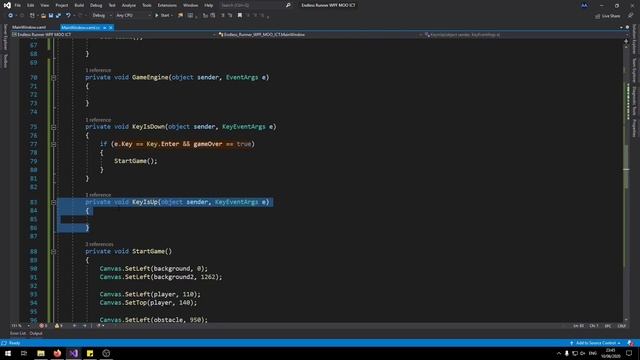Click the search magnifier icon
Screen dimensions: 640x360
288,5
